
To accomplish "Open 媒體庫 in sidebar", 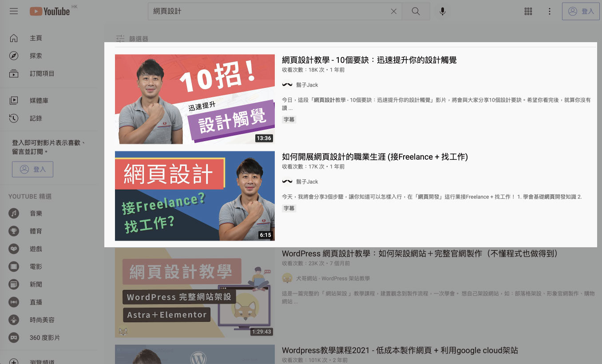I will click(x=39, y=101).
